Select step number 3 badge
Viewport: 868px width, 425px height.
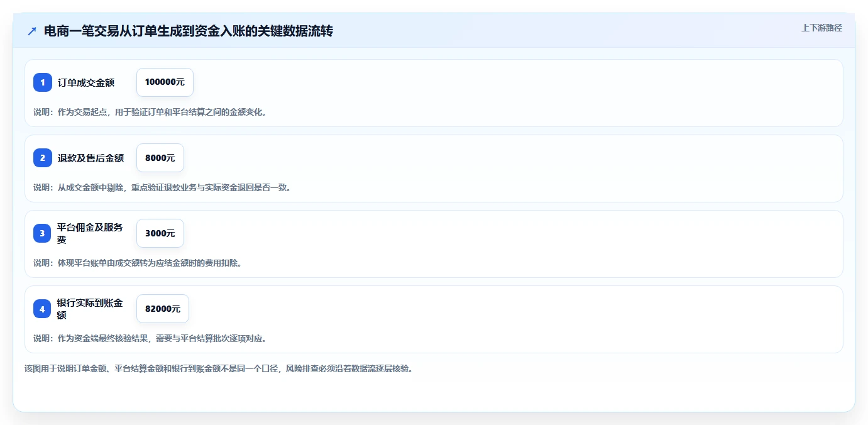point(43,233)
